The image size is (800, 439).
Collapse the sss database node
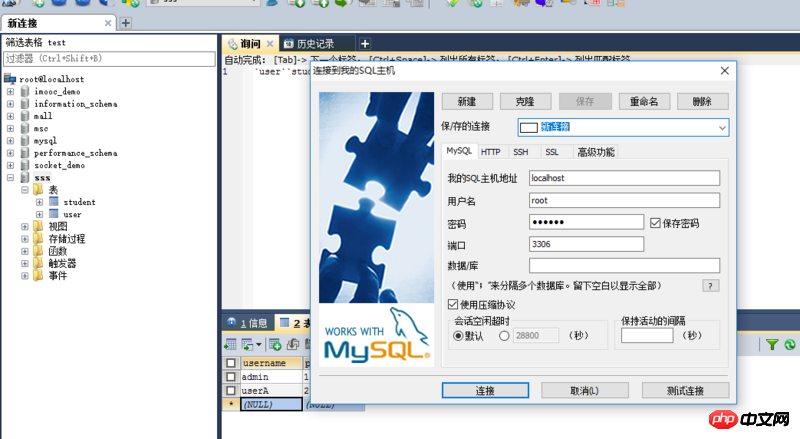10,178
